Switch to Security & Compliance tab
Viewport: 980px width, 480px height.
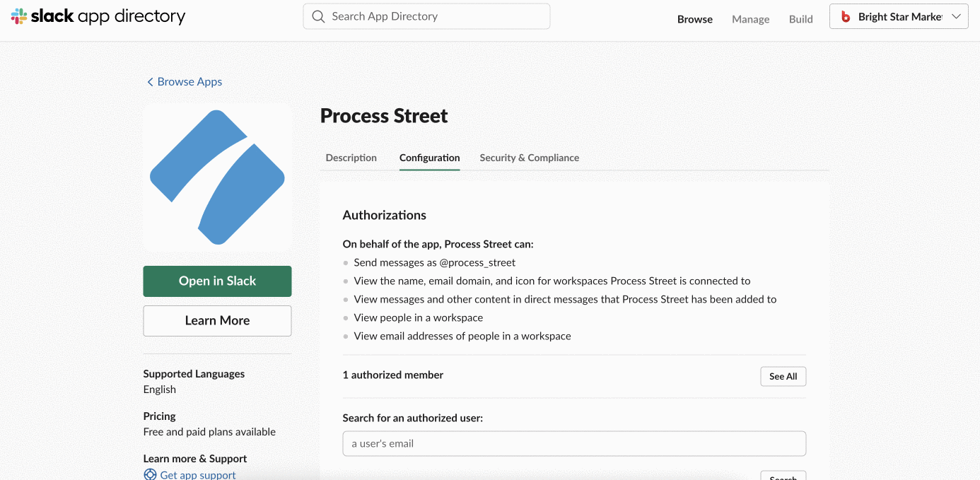pyautogui.click(x=529, y=158)
